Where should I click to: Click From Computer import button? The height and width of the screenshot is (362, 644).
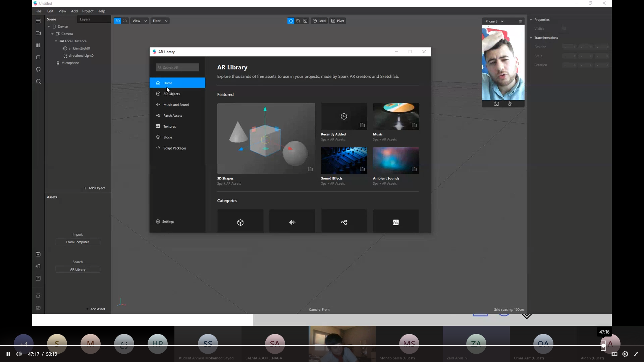pyautogui.click(x=77, y=242)
